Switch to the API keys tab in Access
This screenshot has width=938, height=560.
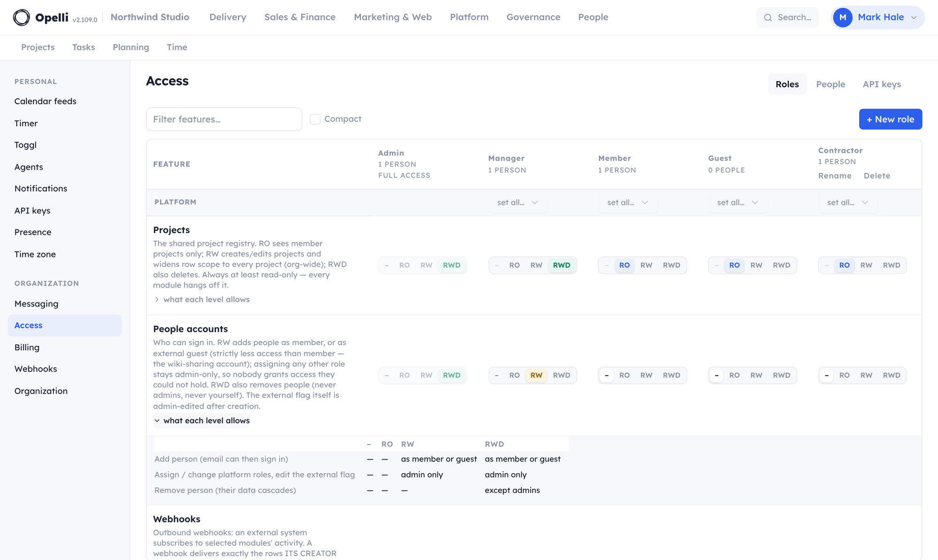click(x=882, y=84)
